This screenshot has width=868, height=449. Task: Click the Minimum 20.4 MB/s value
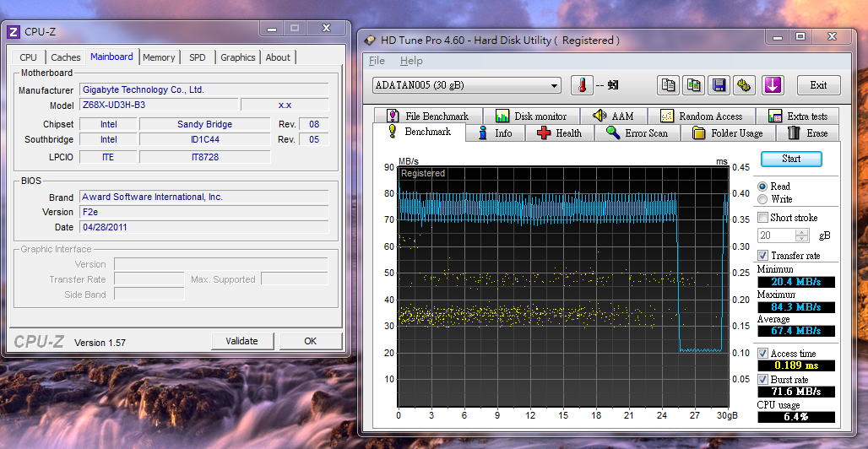(x=796, y=282)
